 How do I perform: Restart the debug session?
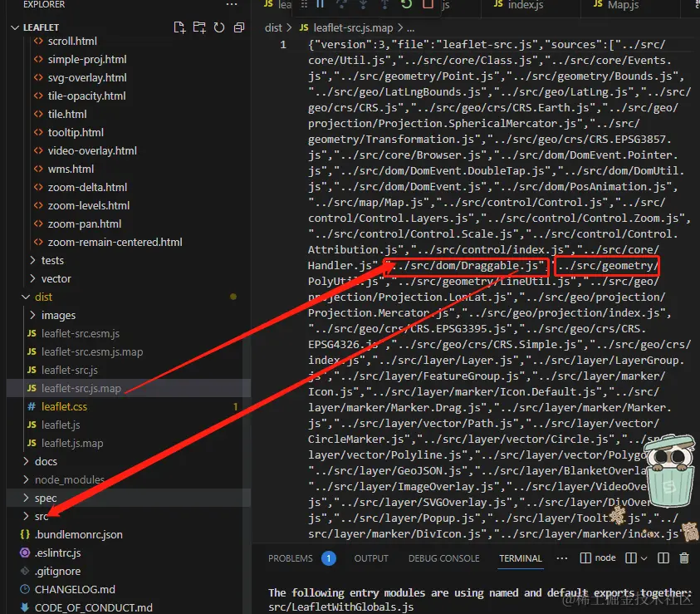coord(406,4)
